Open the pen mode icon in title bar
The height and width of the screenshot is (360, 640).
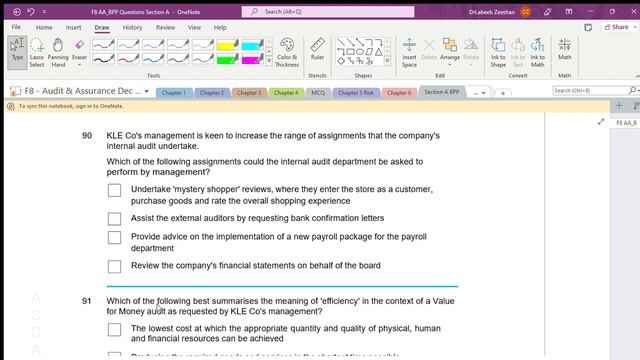548,12
